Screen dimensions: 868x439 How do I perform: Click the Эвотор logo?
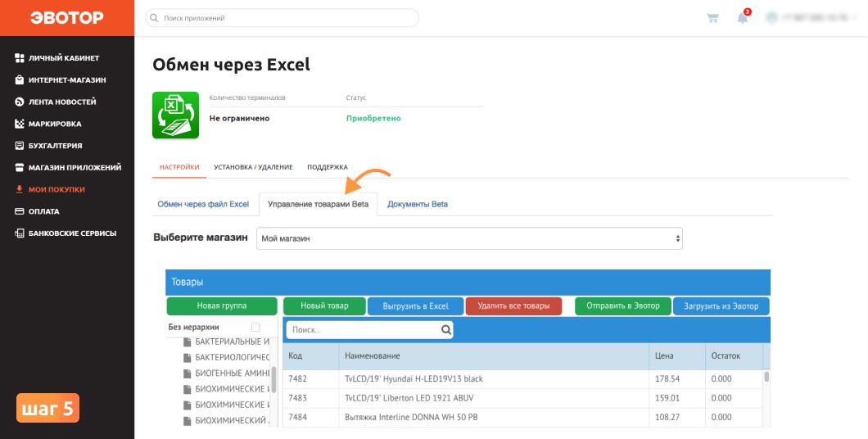click(66, 18)
